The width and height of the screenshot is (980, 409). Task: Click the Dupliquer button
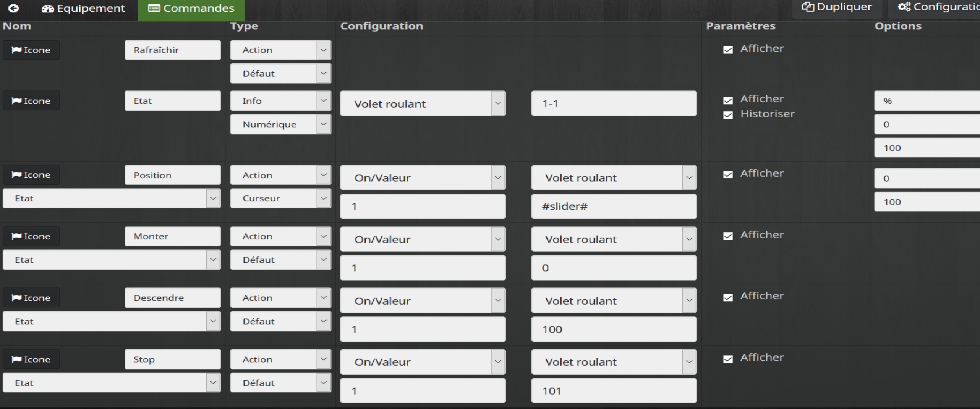pyautogui.click(x=836, y=7)
